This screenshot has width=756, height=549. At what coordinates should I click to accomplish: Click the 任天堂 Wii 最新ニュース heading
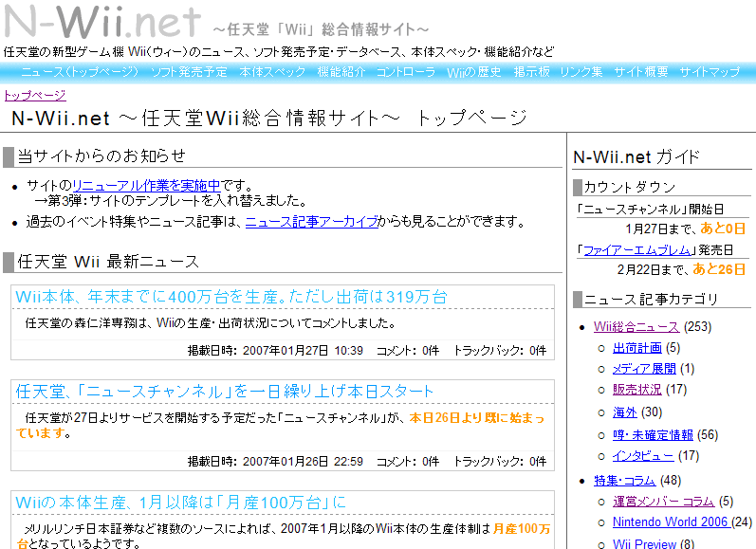[x=108, y=262]
